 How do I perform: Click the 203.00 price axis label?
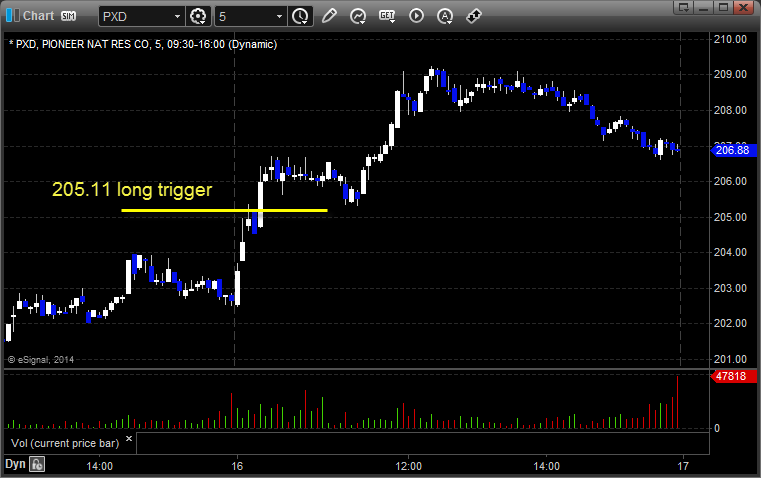(730, 288)
